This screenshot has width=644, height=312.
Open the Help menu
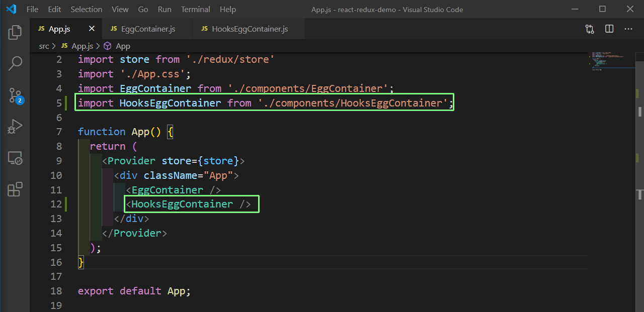228,10
